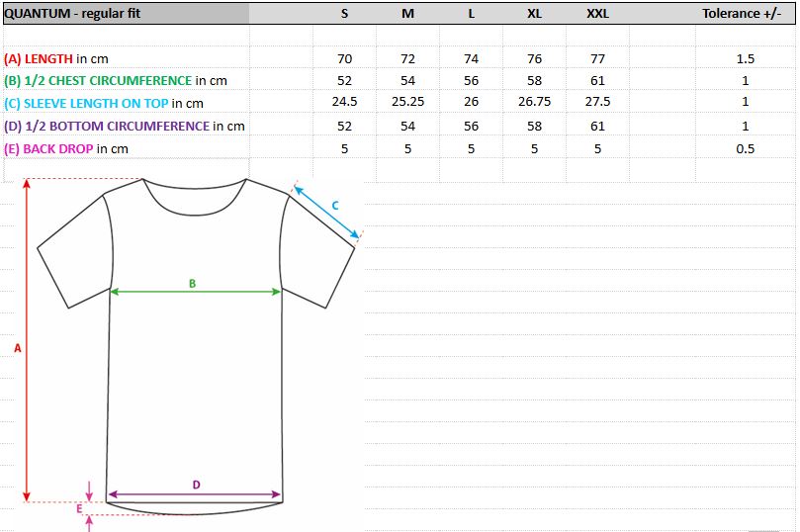The width and height of the screenshot is (800, 532).
Task: Select the 77 length value for XXL
Action: point(597,59)
